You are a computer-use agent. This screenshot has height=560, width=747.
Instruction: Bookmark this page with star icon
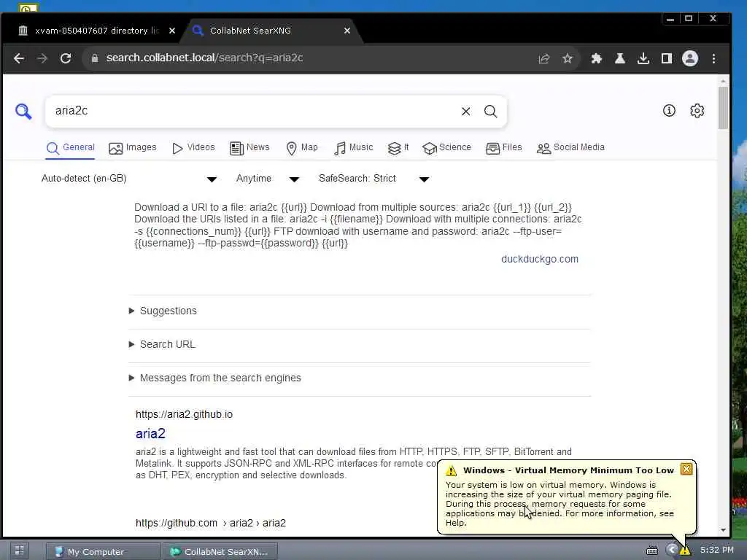click(x=567, y=58)
